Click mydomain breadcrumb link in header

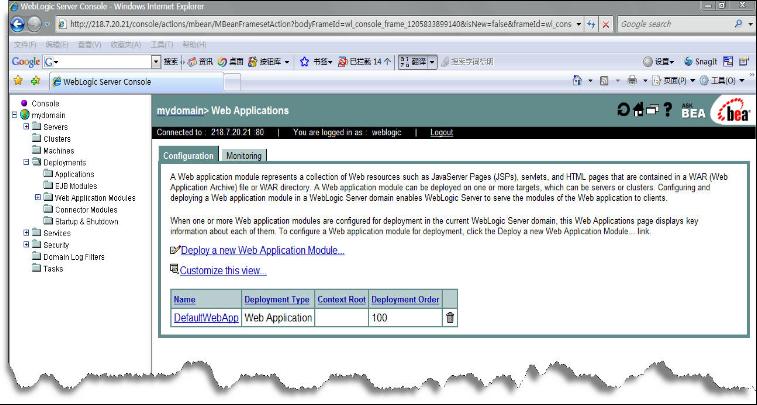(180, 111)
